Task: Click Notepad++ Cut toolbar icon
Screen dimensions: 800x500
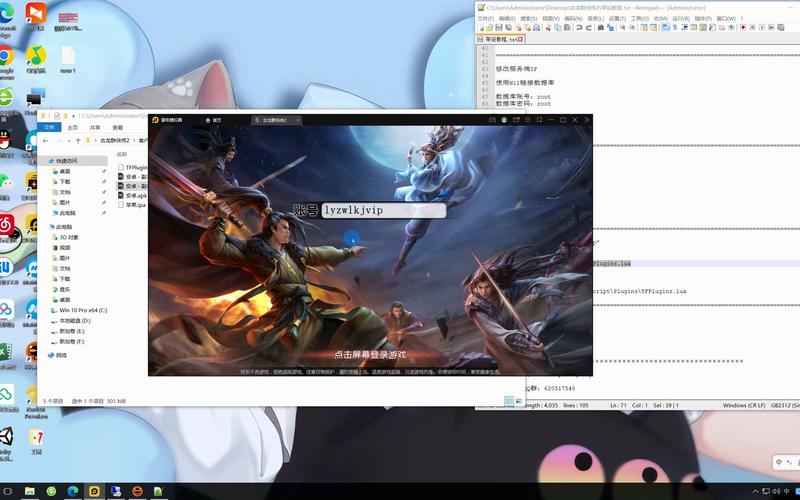Action: 547,28
